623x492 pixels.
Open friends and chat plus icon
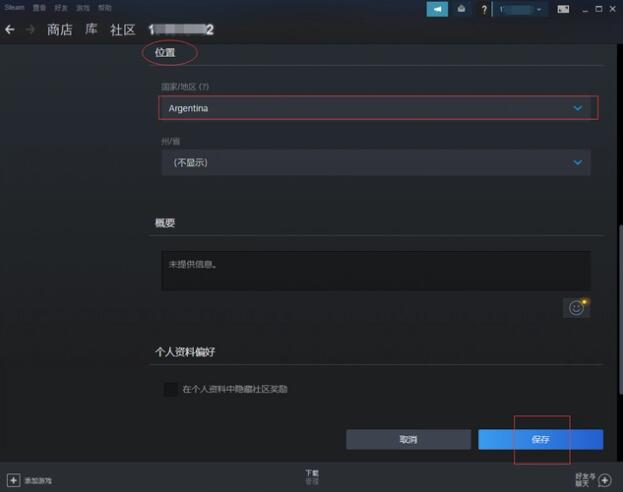point(605,480)
